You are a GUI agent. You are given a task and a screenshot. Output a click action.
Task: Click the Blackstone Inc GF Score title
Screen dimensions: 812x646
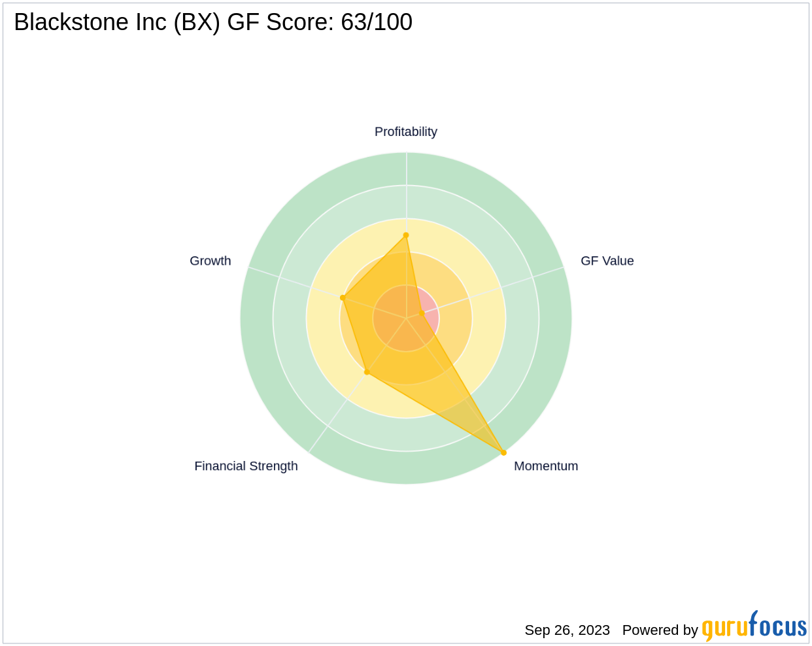[x=213, y=22]
